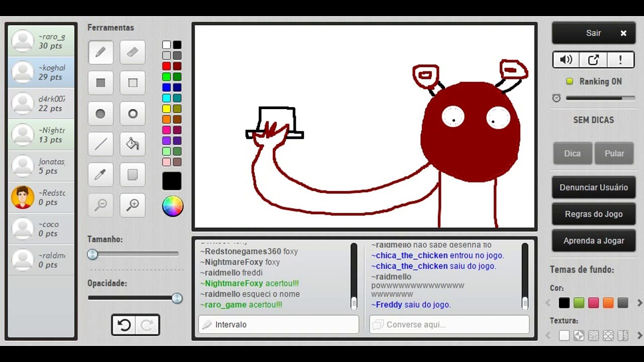Pick the cyan color swatch
The width and height of the screenshot is (644, 362).
coord(167,98)
